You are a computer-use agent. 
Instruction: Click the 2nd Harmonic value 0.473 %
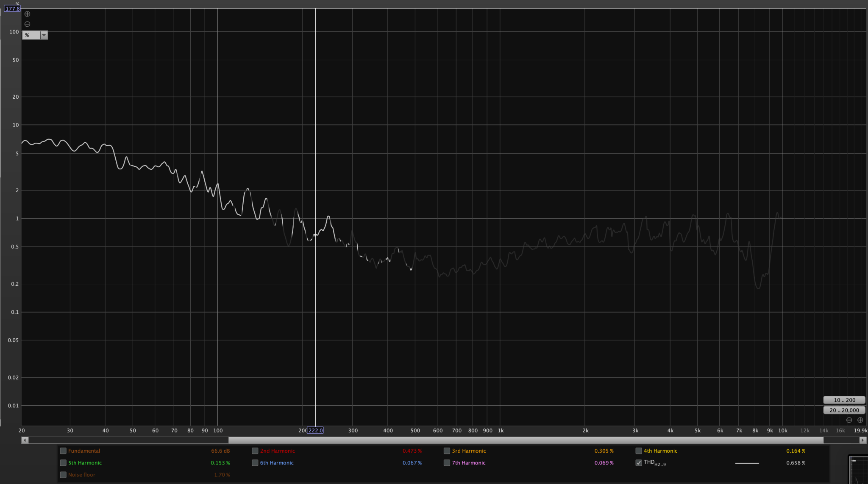click(x=412, y=451)
